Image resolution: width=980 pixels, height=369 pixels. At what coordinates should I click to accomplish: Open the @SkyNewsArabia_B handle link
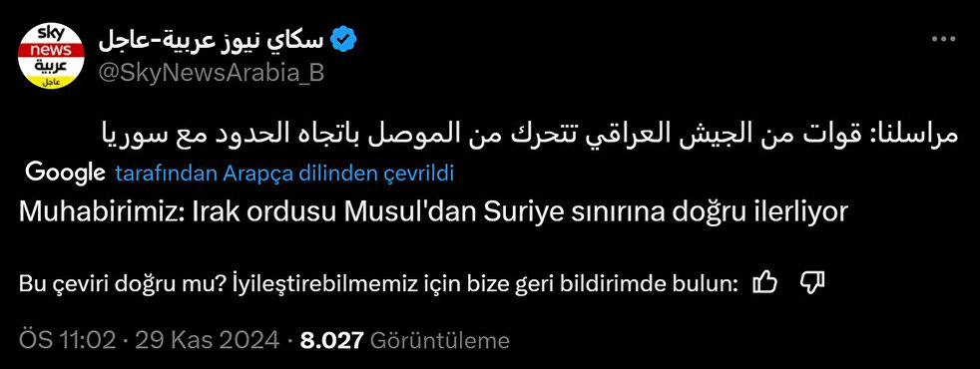pos(212,73)
